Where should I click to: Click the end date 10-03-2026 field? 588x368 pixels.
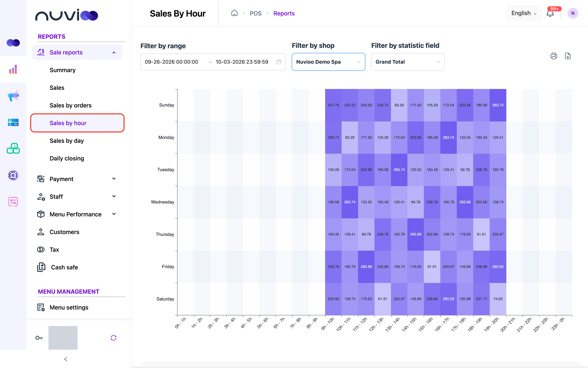(242, 62)
